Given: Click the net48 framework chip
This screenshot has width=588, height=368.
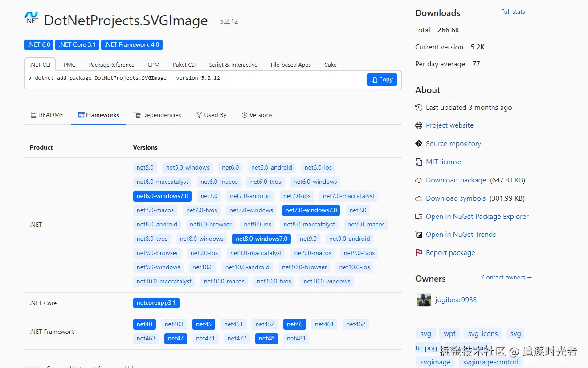Looking at the screenshot, I should click(266, 339).
